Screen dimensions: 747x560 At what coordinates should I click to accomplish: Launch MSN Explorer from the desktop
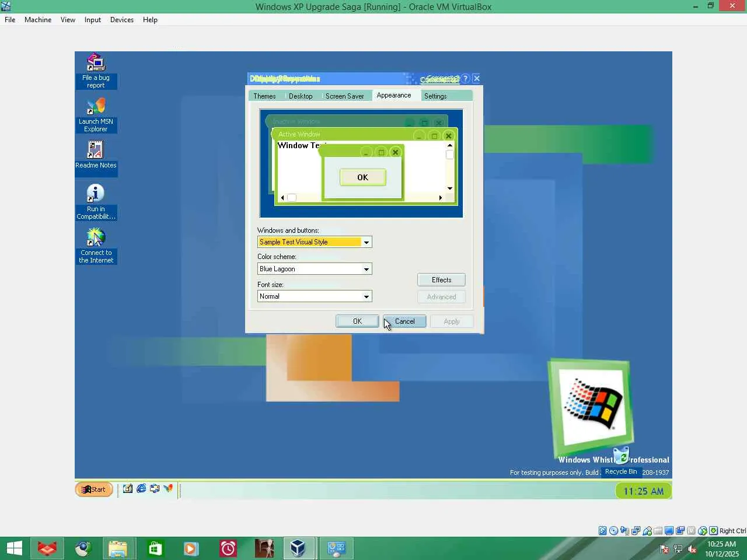click(x=96, y=115)
